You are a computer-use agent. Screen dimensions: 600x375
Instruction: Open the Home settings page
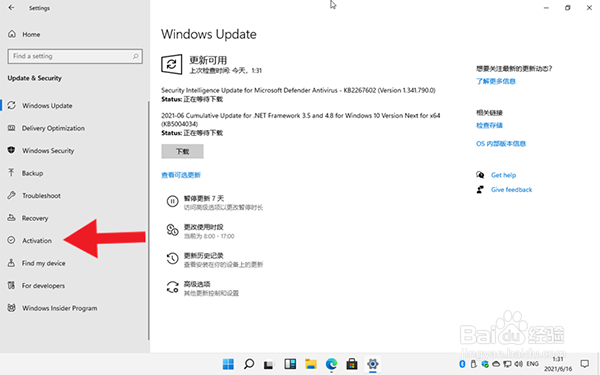click(31, 34)
